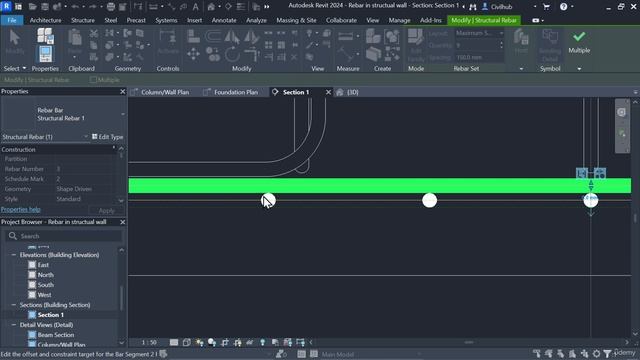The image size is (640, 360).
Task: Click the Rotate tool icon in Modify panel
Action: 232,54
